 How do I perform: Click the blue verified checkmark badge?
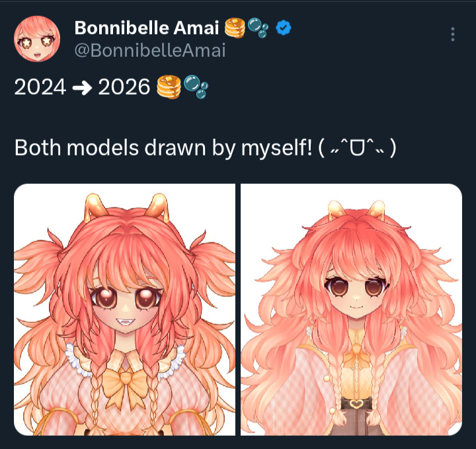(x=283, y=28)
